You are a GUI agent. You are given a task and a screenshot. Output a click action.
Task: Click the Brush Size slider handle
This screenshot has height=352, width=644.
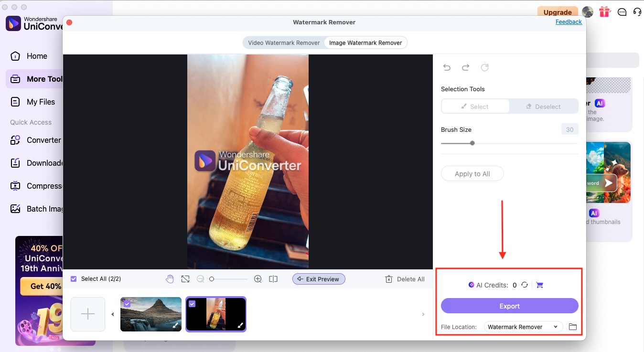(x=472, y=143)
